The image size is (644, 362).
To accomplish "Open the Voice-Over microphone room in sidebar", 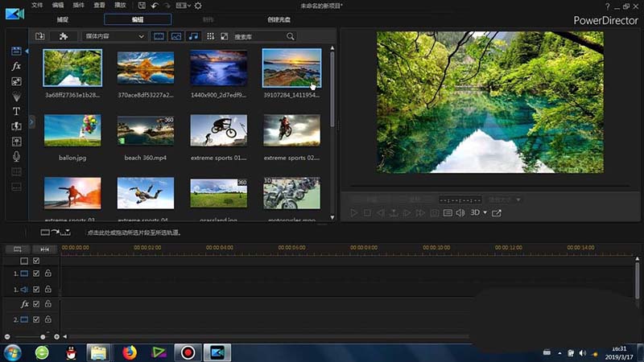I will 16,156.
